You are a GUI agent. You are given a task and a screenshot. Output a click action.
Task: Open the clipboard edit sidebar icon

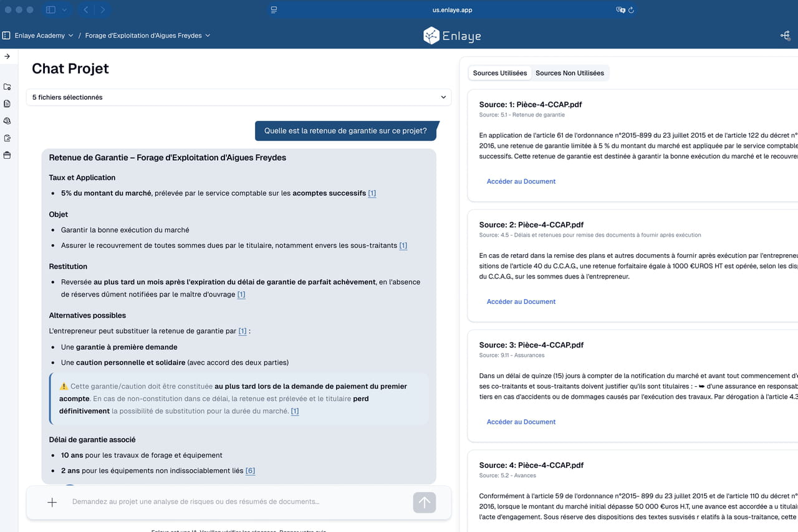(7, 138)
